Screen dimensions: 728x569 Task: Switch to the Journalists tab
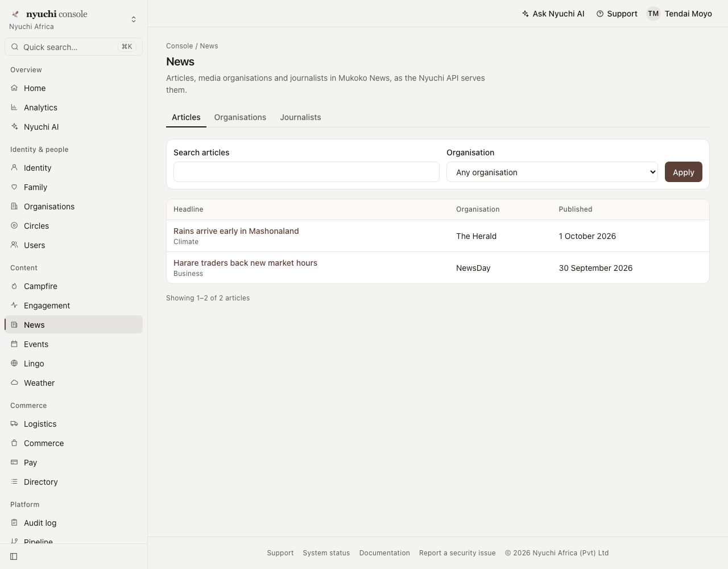(300, 117)
